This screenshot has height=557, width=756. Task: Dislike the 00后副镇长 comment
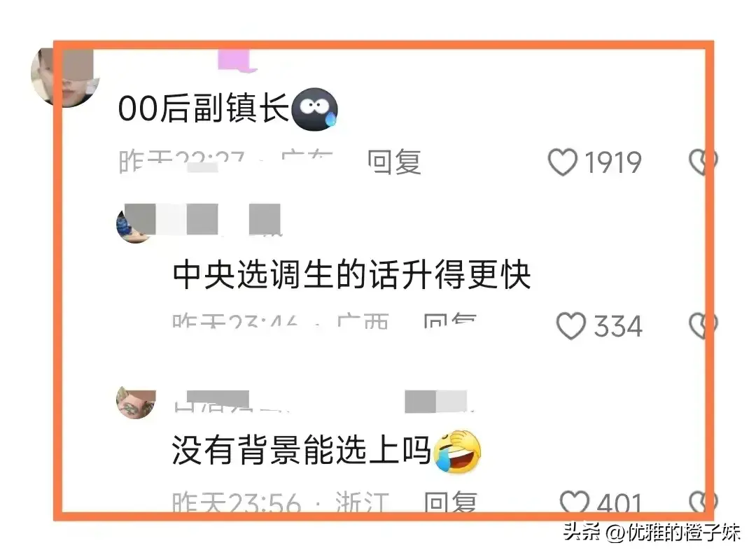click(x=703, y=162)
